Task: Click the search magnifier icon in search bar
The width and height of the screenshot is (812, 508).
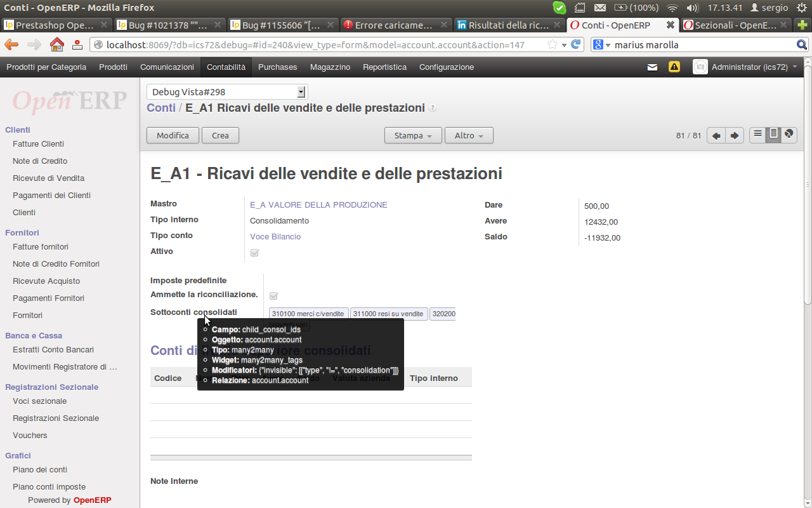Action: click(x=802, y=45)
